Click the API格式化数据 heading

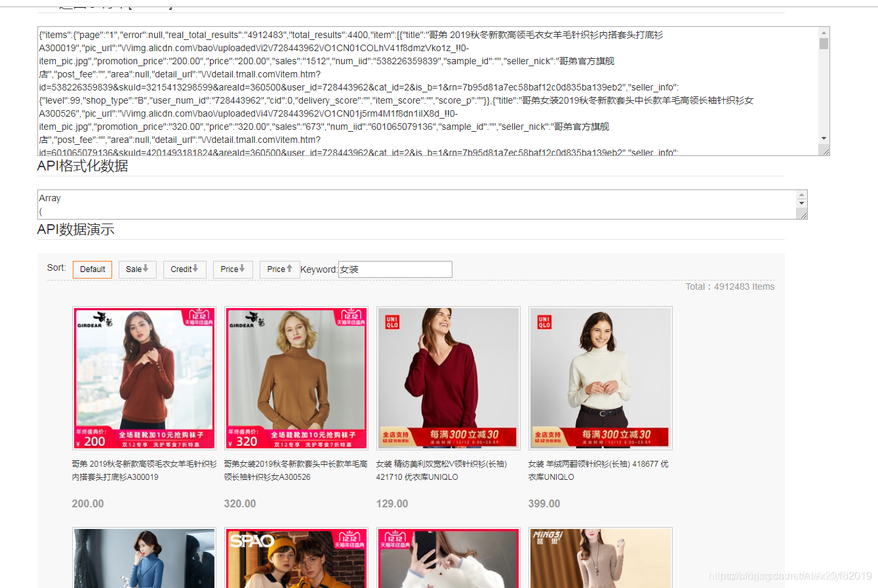point(83,166)
